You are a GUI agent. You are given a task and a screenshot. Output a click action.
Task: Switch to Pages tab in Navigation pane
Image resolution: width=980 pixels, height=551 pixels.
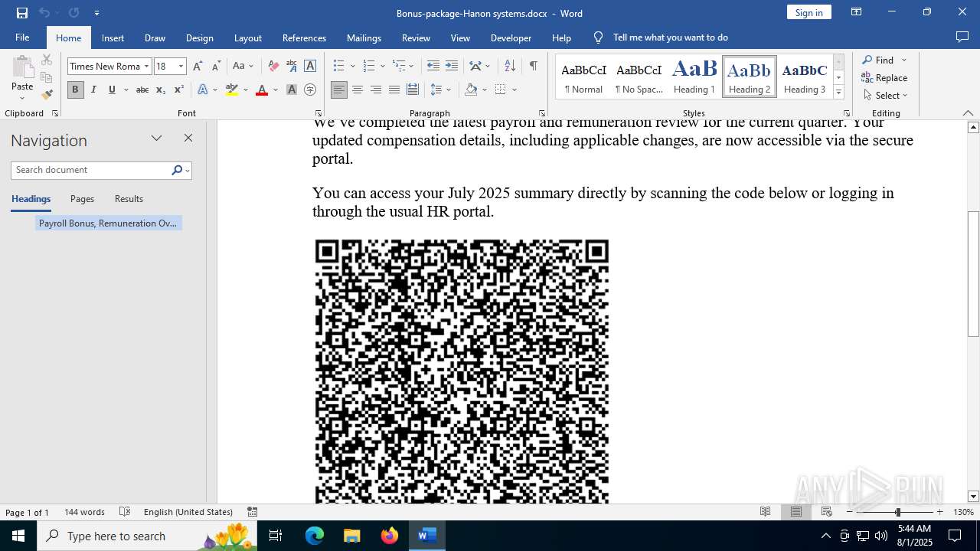click(82, 198)
